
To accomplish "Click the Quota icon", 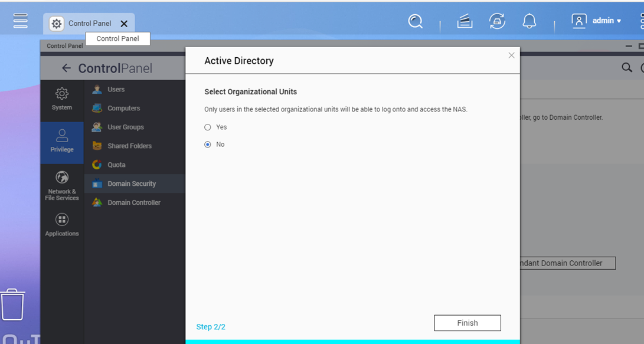I will pos(97,165).
